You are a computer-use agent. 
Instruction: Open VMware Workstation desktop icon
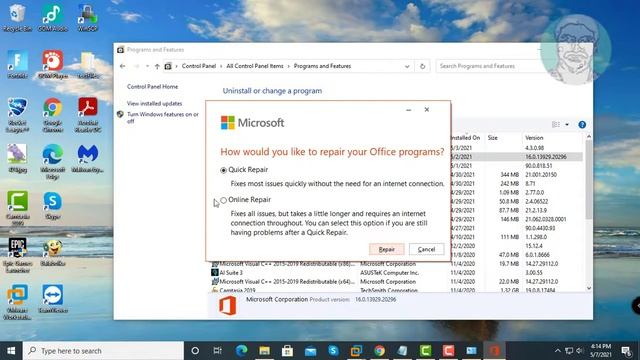coord(17,302)
